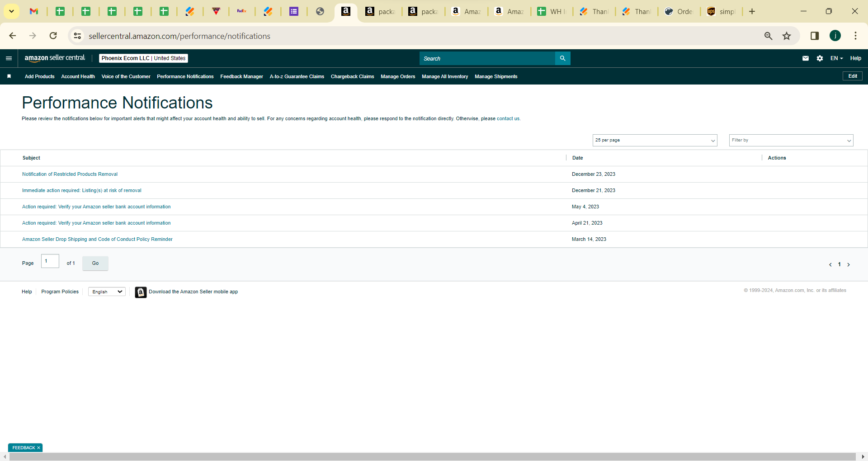Open the Chrome profile avatar
Screen dimensions: 868x461
click(835, 36)
